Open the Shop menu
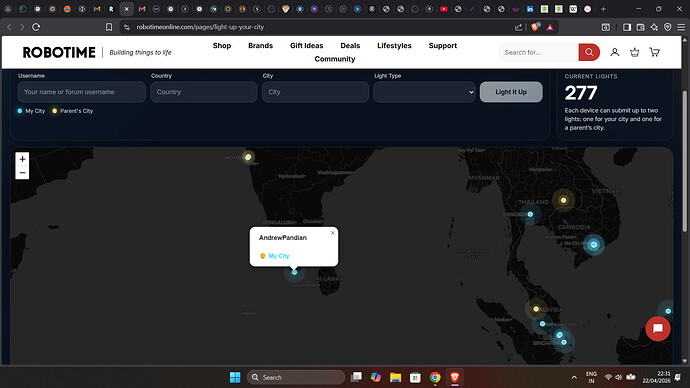Image resolution: width=690 pixels, height=388 pixels. pyautogui.click(x=222, y=45)
